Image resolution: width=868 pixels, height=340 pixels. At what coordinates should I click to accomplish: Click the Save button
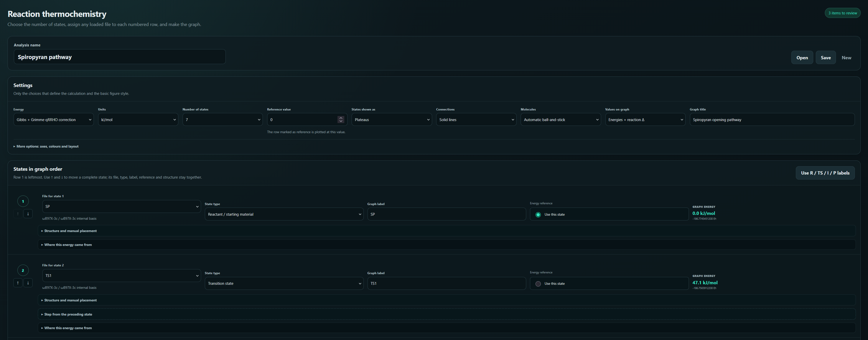[826, 58]
